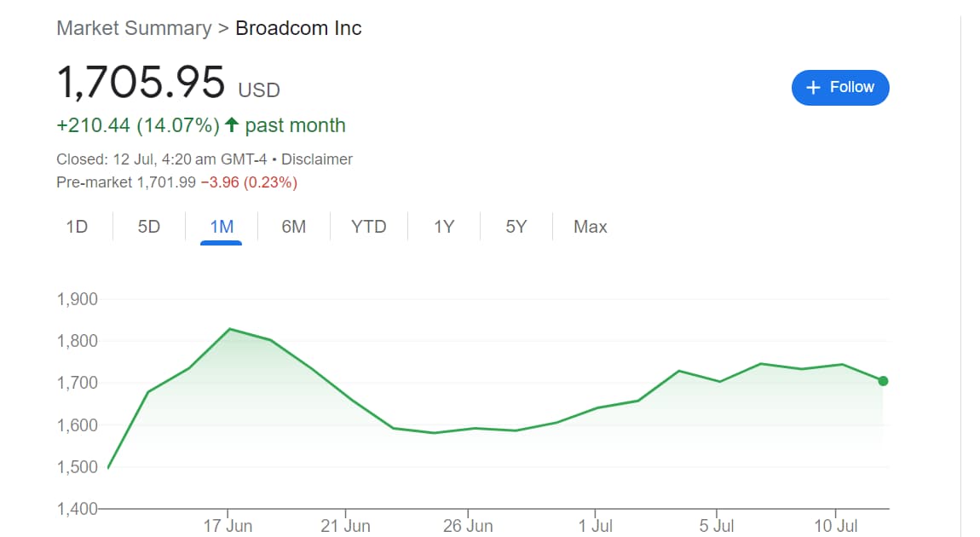Select the 1Y time range tab
Viewport: 980px width, 537px height.
[x=443, y=227]
